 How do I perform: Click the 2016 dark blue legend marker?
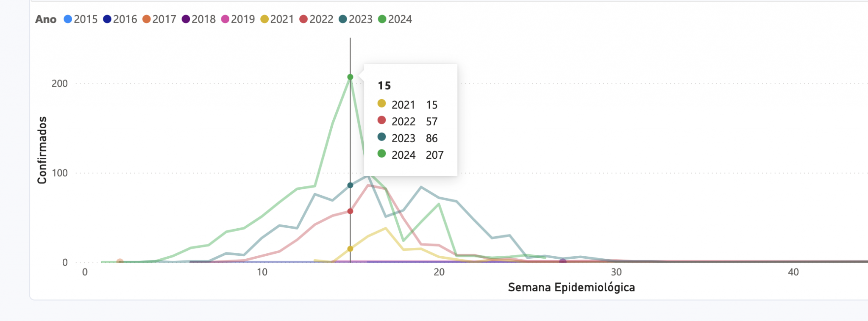(x=107, y=19)
